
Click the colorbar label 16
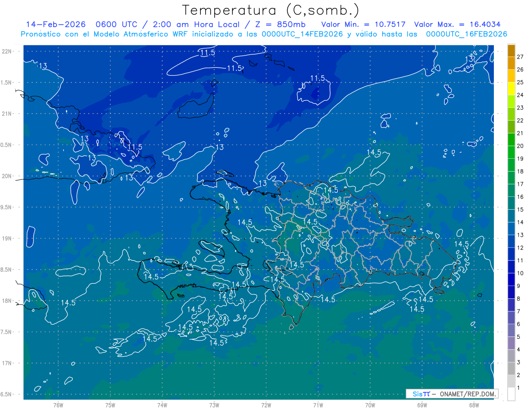[520, 197]
